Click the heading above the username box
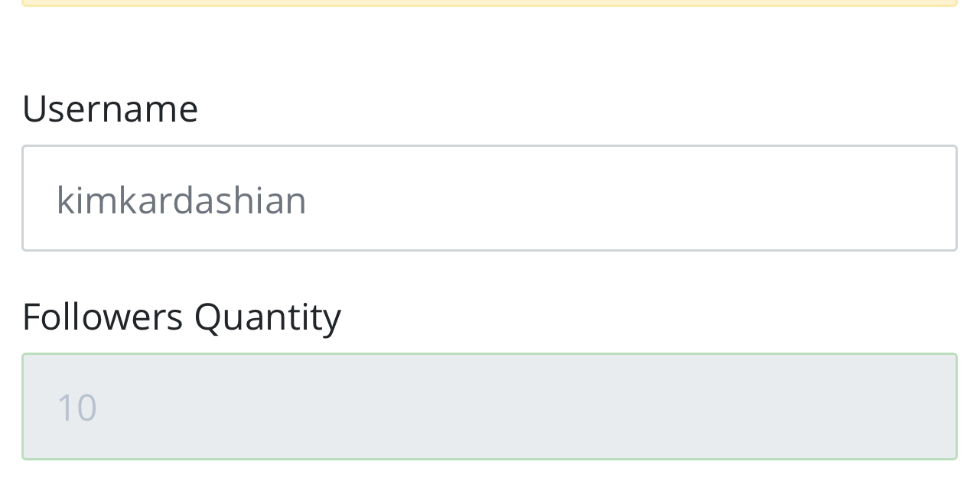The width and height of the screenshot is (980, 491). click(x=110, y=108)
